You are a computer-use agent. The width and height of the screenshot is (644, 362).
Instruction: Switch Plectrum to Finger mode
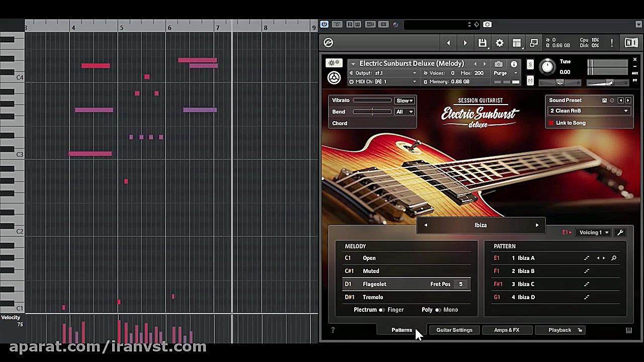click(384, 310)
